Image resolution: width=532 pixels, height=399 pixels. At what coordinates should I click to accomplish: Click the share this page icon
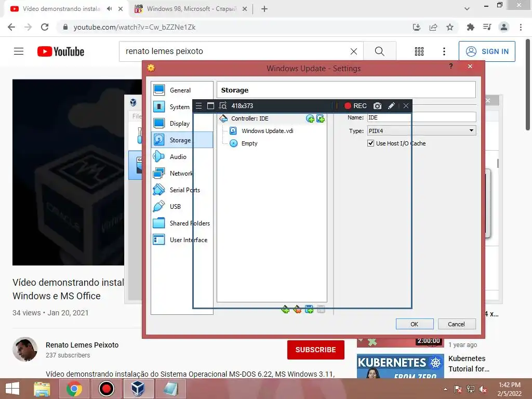(x=433, y=27)
